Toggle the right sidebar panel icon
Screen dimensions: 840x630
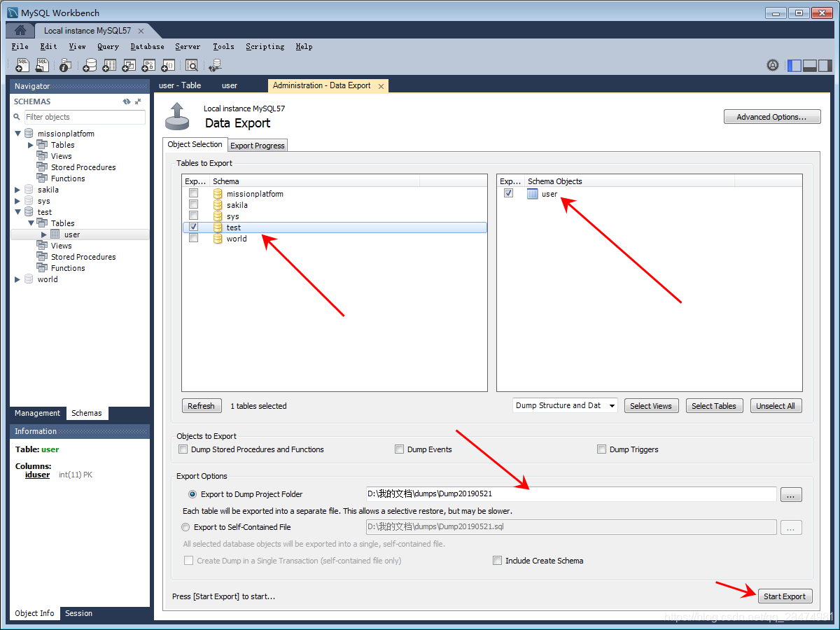click(825, 65)
